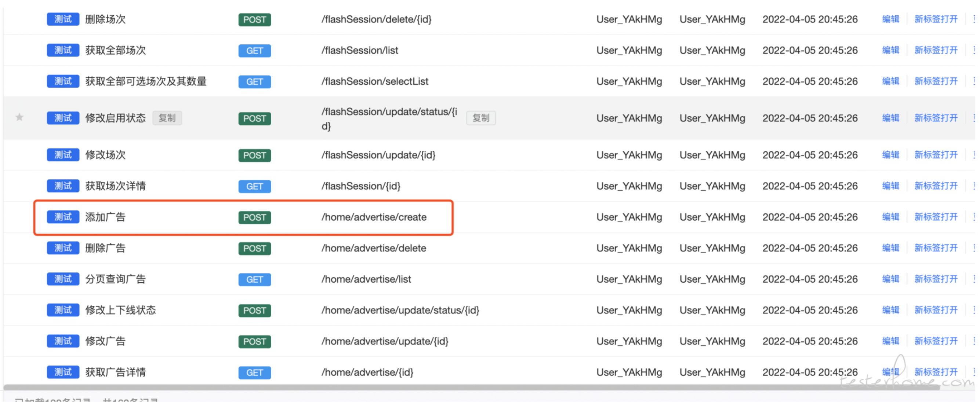
Task: Open 删除场次 in new tab
Action: click(x=936, y=19)
